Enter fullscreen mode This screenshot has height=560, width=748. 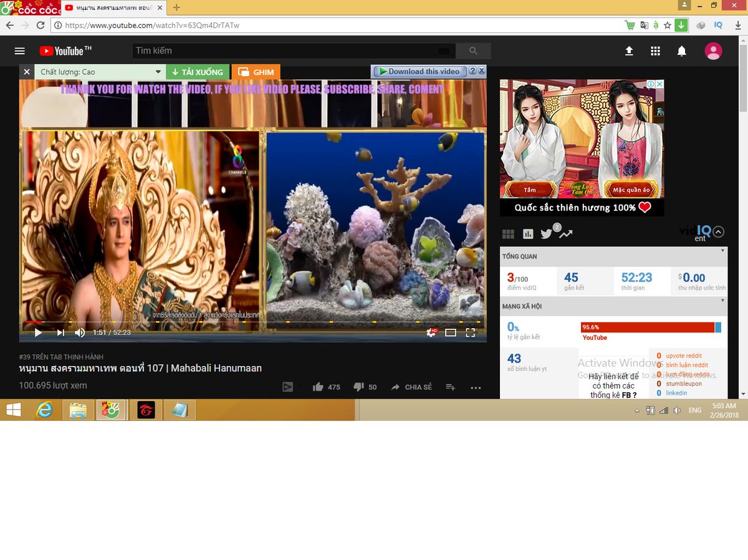[471, 332]
